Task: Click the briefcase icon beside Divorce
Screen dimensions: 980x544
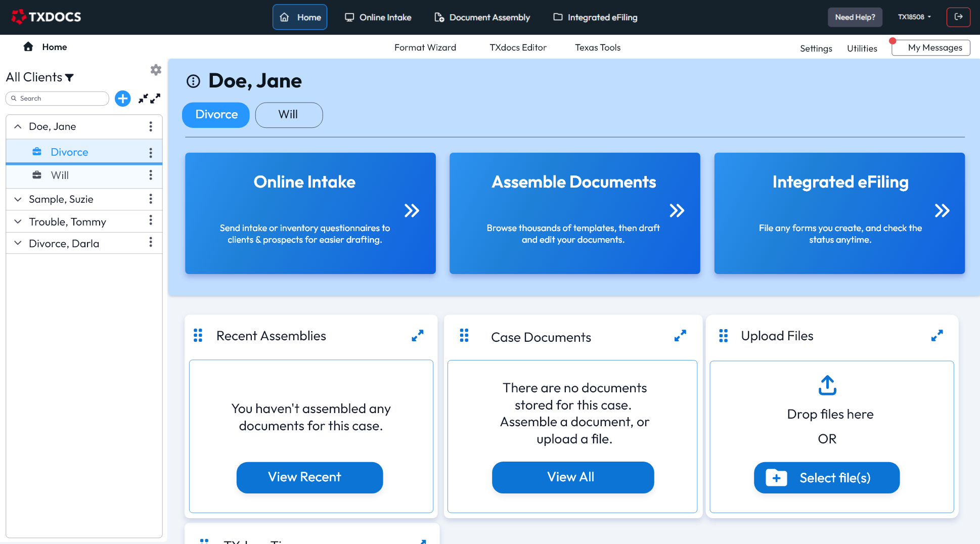Action: pyautogui.click(x=37, y=152)
